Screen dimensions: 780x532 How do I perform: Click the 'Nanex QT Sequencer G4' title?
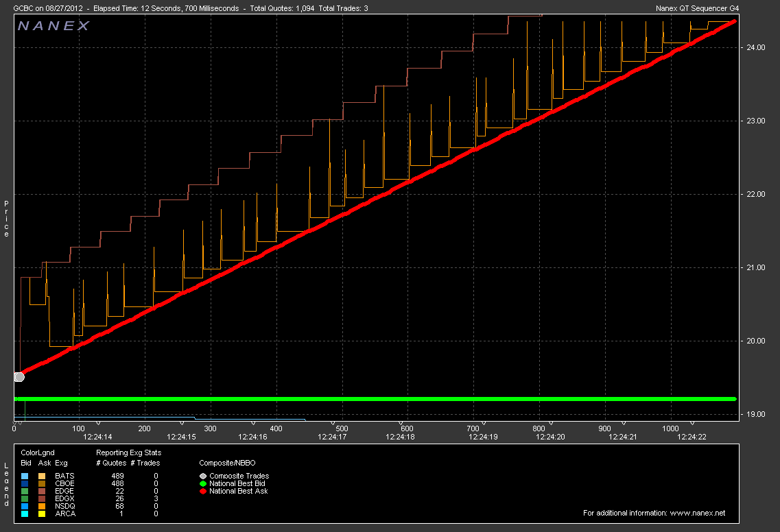pos(698,8)
